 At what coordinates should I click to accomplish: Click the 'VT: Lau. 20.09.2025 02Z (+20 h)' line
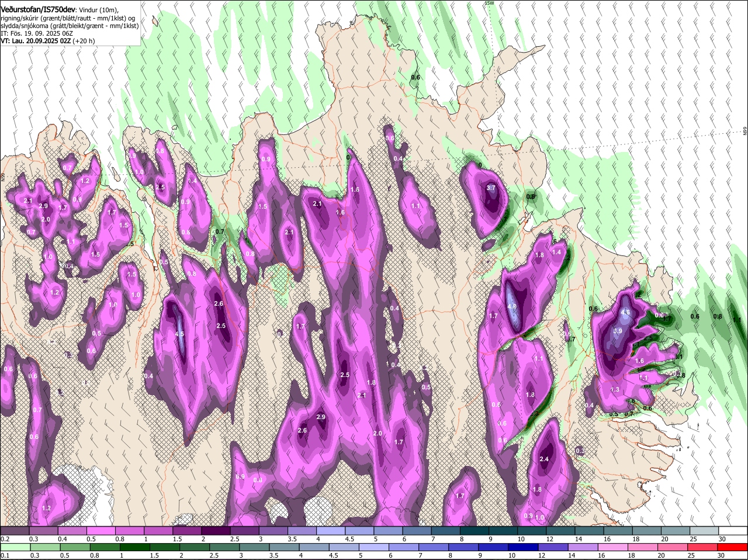pos(48,41)
